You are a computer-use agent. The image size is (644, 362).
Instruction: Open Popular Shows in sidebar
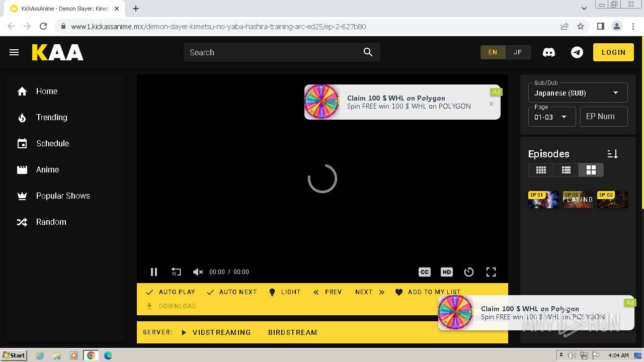coord(65,196)
